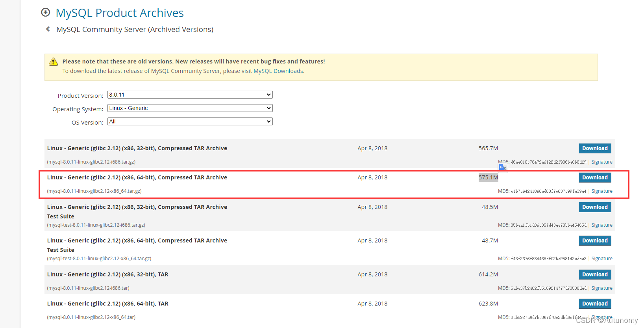This screenshot has height=328, width=644.
Task: Click the back arrow before MySQL Community Server
Action: (x=48, y=29)
